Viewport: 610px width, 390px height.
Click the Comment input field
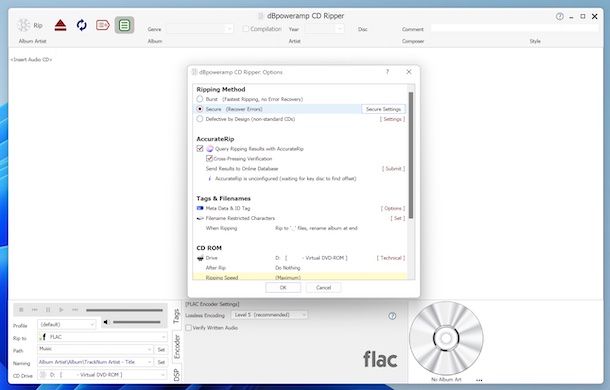click(x=514, y=29)
